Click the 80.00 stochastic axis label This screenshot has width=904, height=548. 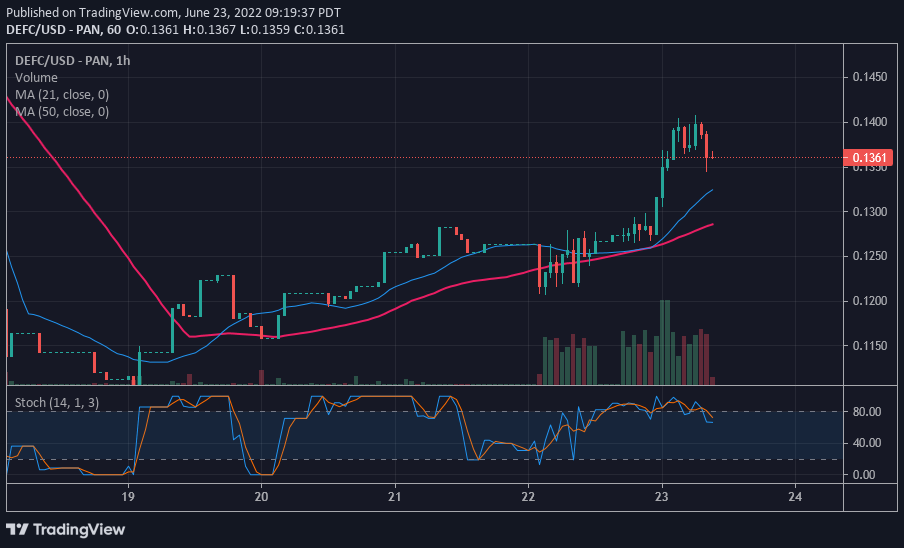[x=867, y=411]
